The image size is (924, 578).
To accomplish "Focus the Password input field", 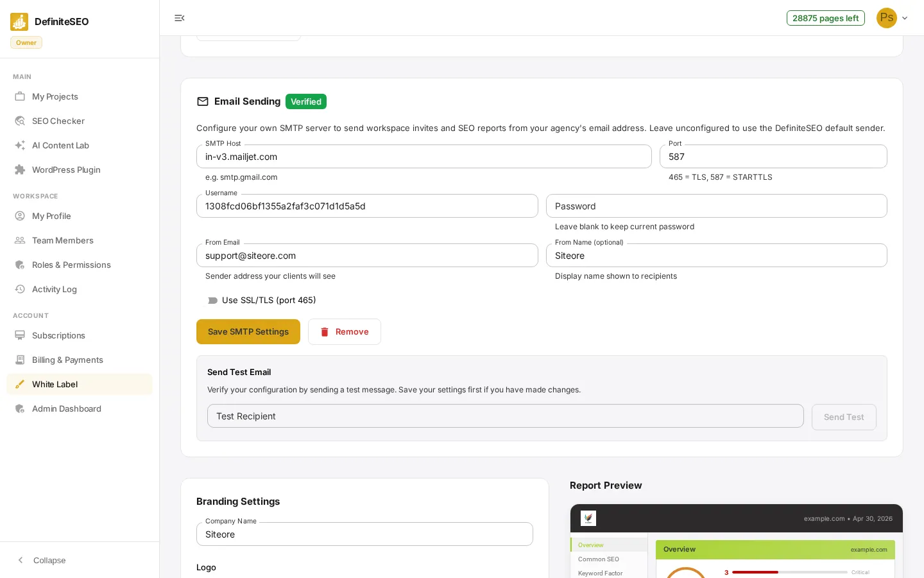I will click(x=717, y=206).
